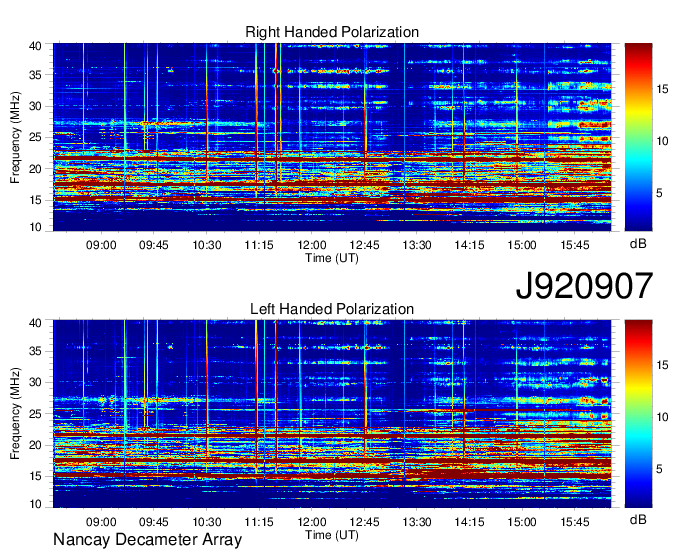
Task: Click 09:00 time tick under Left Handed plot
Action: [x=101, y=522]
